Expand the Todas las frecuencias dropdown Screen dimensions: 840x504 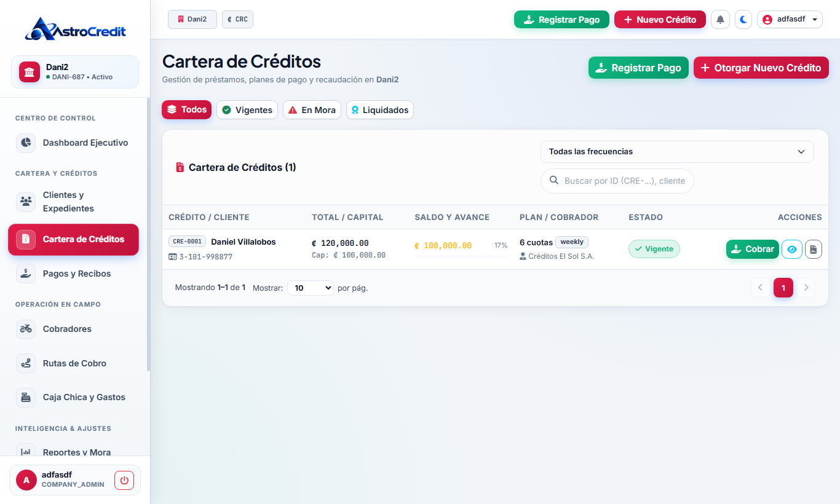pos(677,152)
